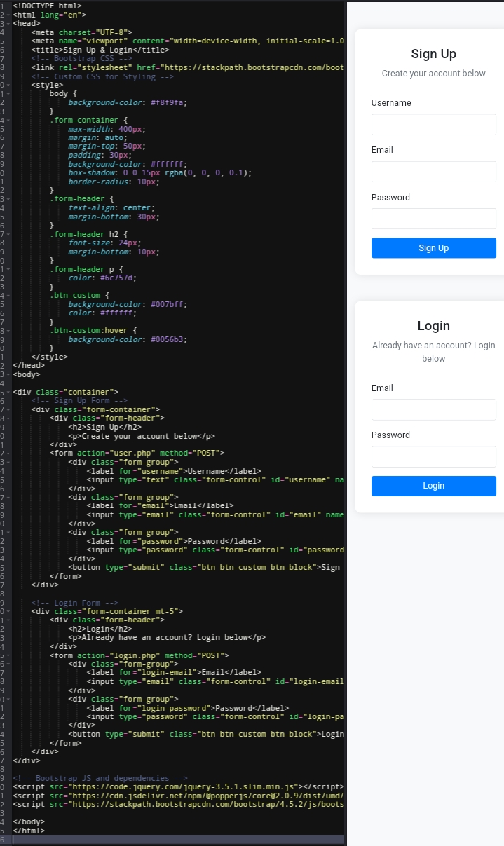Fold the <form action="login.php"> block

click(8, 655)
